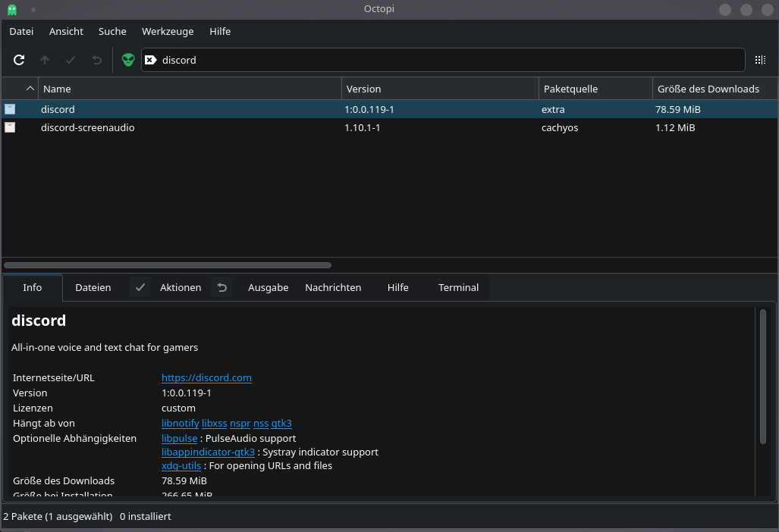Click the 78.59 MiB cell in discord row
779x532 pixels.
(x=677, y=109)
